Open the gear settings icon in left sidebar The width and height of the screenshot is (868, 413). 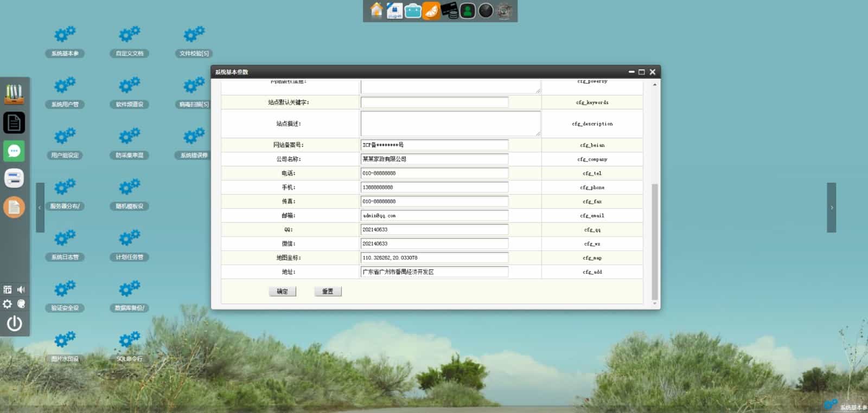coord(8,304)
